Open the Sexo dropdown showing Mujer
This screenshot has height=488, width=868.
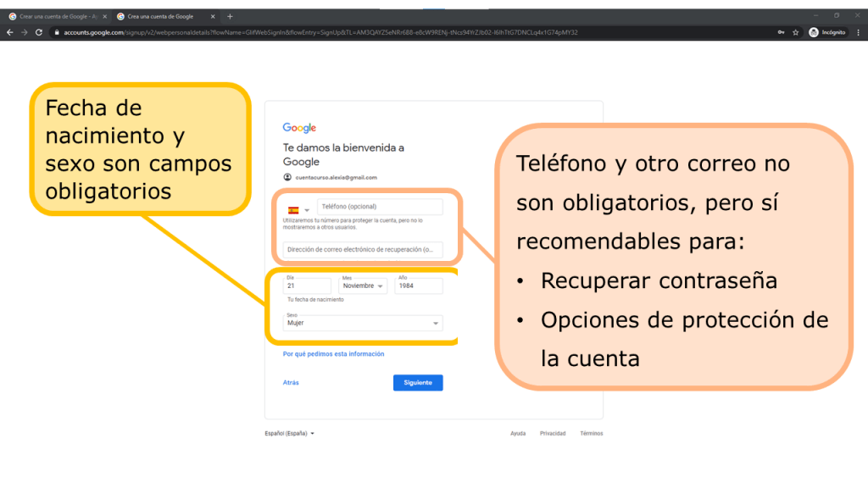363,323
